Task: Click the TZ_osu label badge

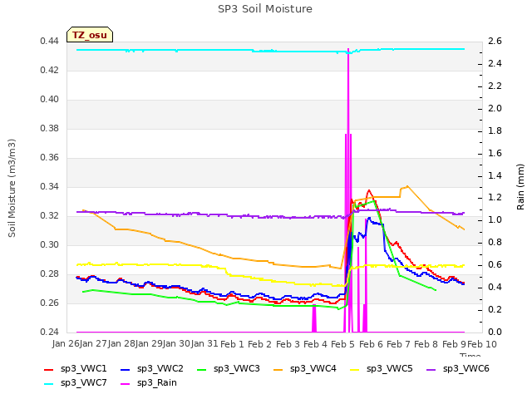Action: coord(90,35)
